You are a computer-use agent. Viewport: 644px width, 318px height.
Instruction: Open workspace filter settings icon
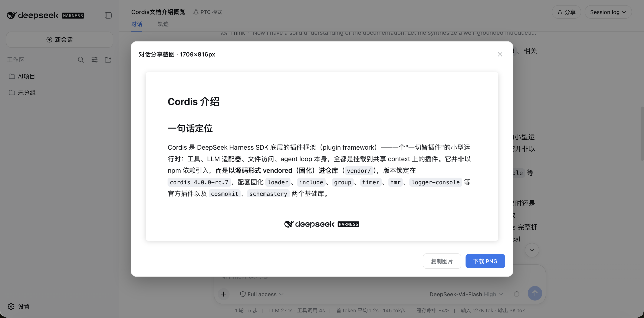pyautogui.click(x=95, y=60)
